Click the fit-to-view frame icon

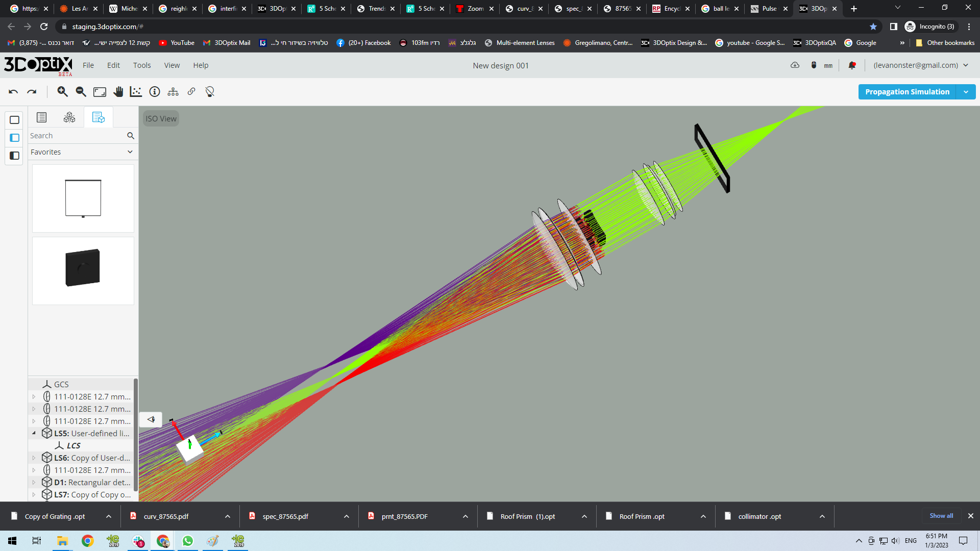point(99,91)
